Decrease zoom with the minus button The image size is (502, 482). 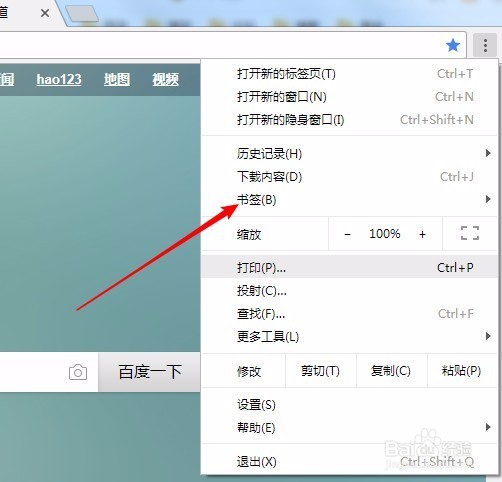coord(347,234)
